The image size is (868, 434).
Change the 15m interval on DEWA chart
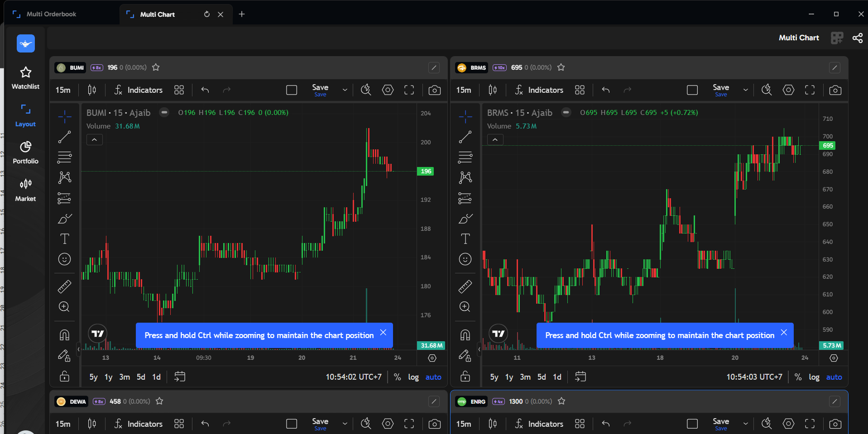coord(63,424)
